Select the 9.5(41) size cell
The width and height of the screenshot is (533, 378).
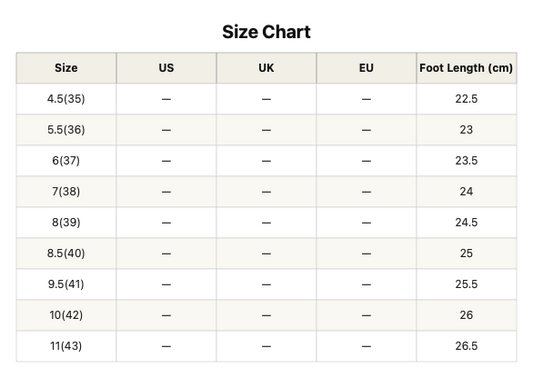click(x=66, y=285)
